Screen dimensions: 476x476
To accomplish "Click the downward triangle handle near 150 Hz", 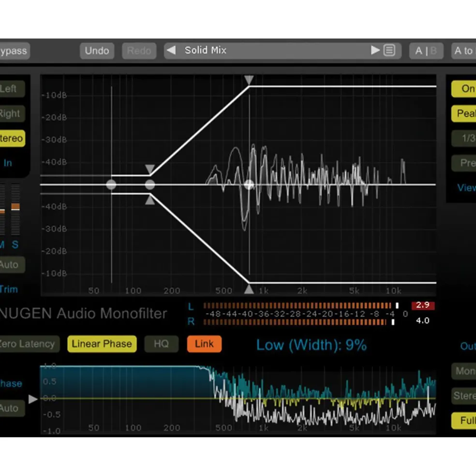I will [150, 169].
